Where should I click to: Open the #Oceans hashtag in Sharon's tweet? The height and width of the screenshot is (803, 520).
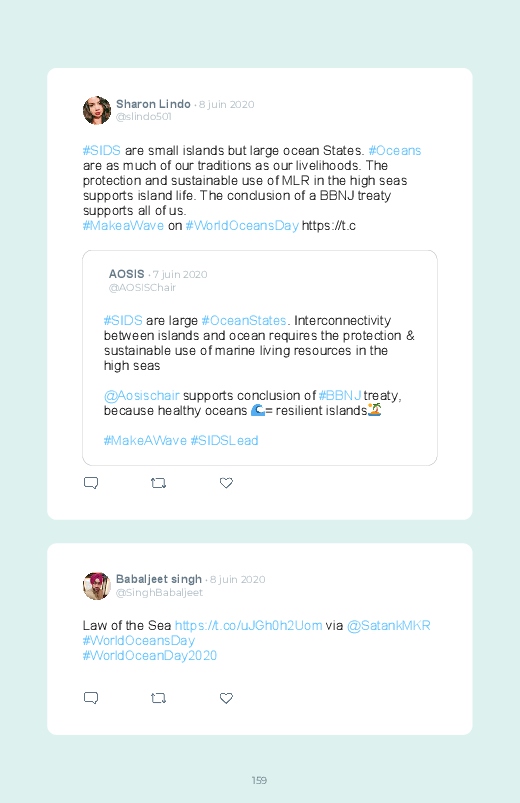[x=394, y=151]
